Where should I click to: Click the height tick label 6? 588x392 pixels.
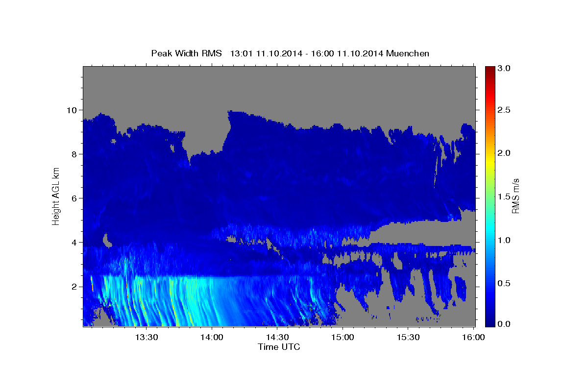pos(75,198)
